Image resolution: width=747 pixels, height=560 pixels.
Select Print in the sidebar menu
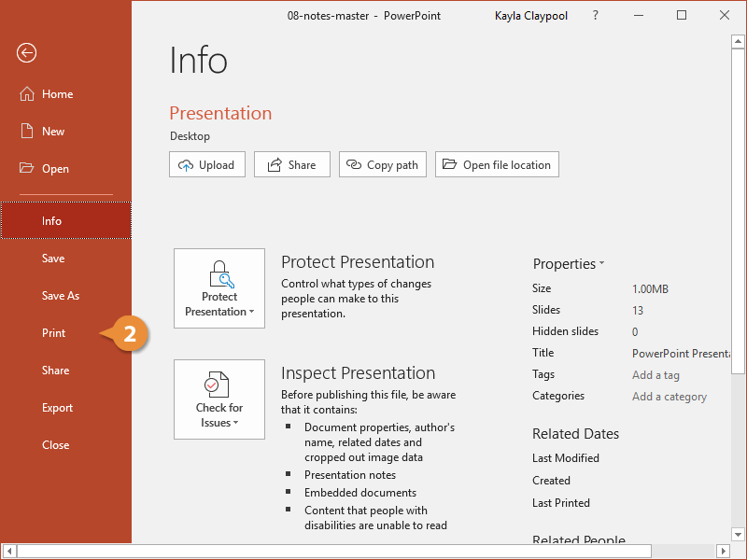tap(54, 333)
